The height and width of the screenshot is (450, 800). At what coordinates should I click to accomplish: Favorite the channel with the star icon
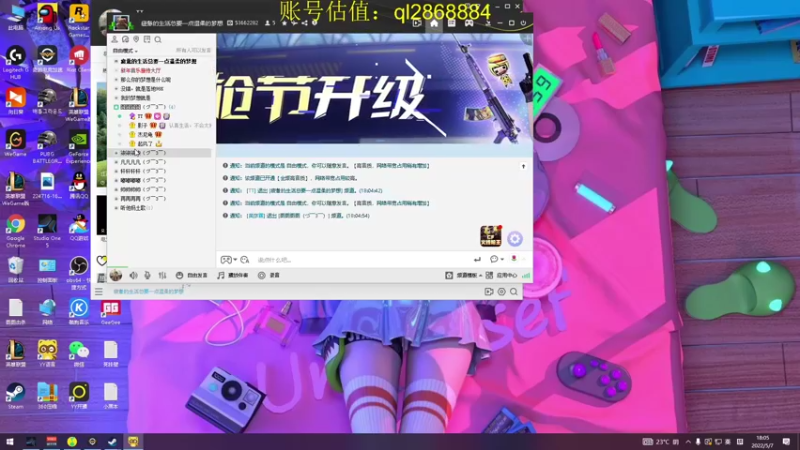[x=285, y=23]
